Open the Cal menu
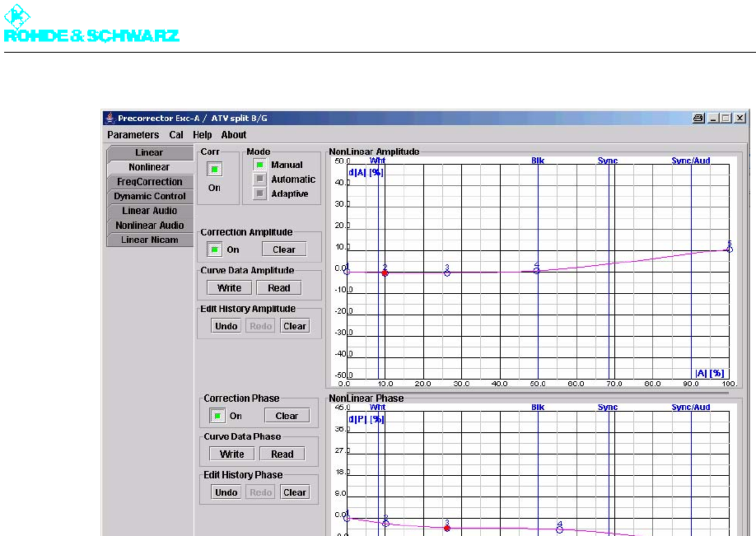 point(176,135)
